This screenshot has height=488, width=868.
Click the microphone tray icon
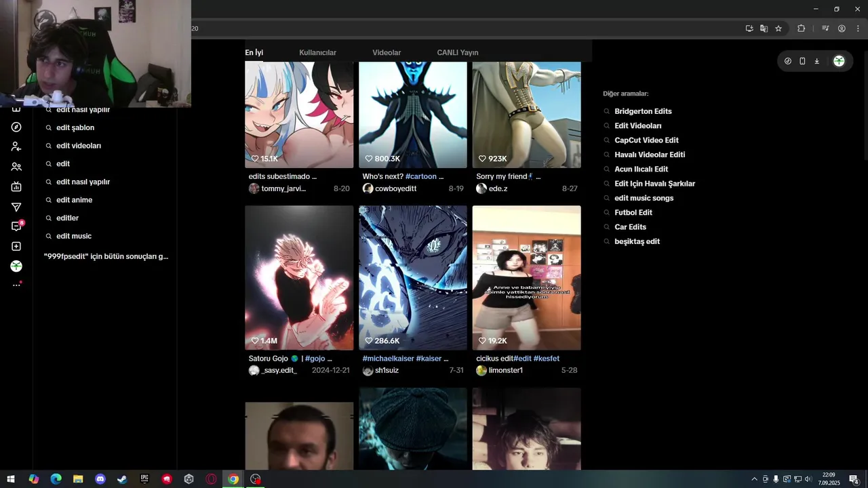(x=776, y=479)
